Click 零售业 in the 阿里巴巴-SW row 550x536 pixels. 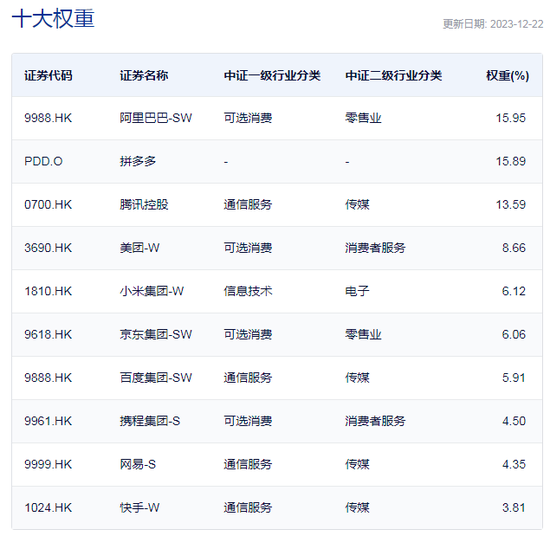[363, 118]
